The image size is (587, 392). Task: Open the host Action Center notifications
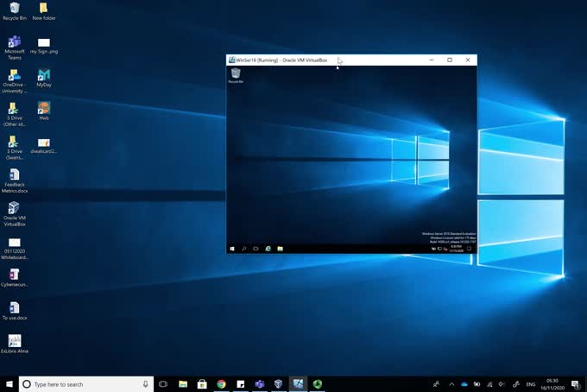coord(575,384)
